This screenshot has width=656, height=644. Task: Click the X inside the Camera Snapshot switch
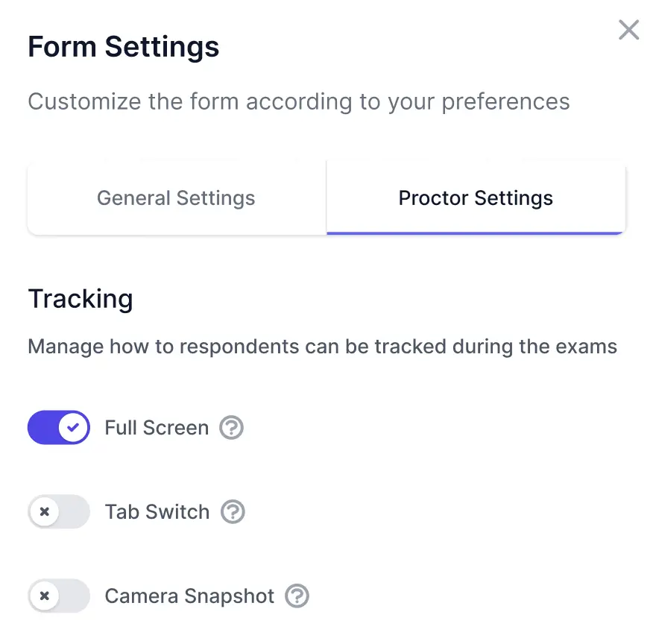click(45, 596)
